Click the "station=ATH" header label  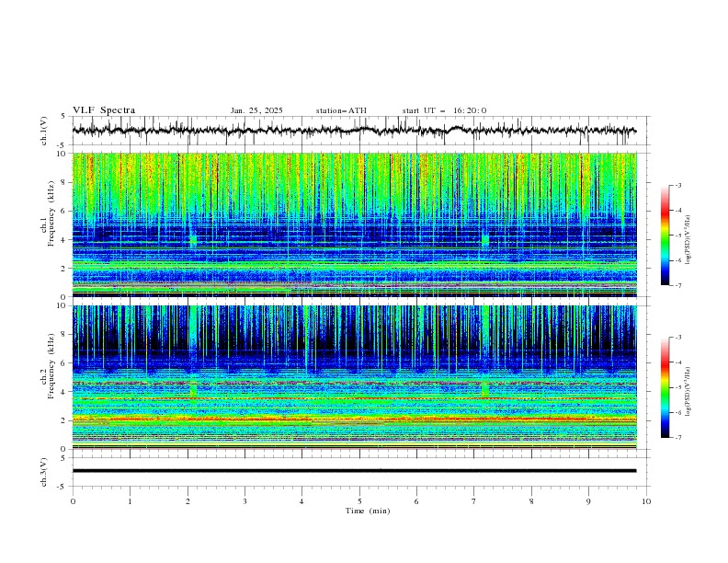[341, 110]
